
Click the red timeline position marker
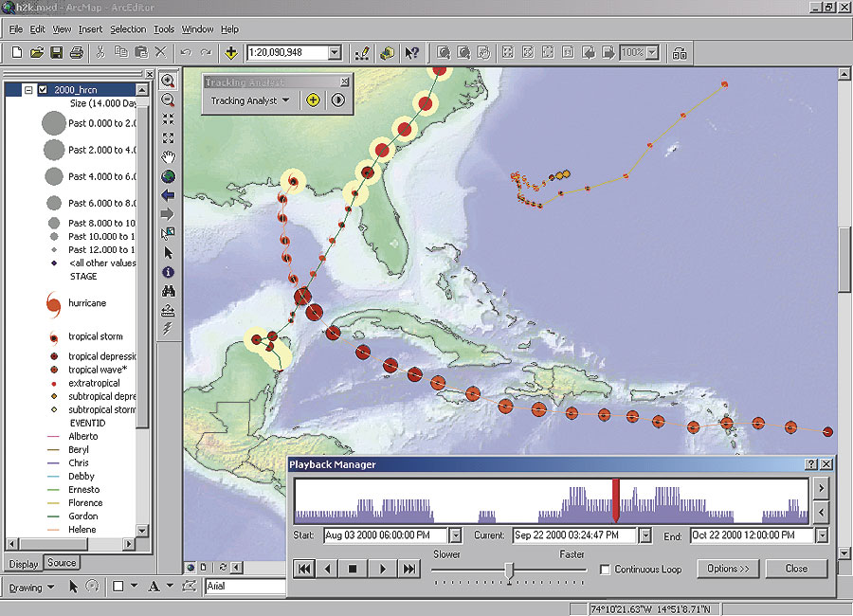(616, 500)
